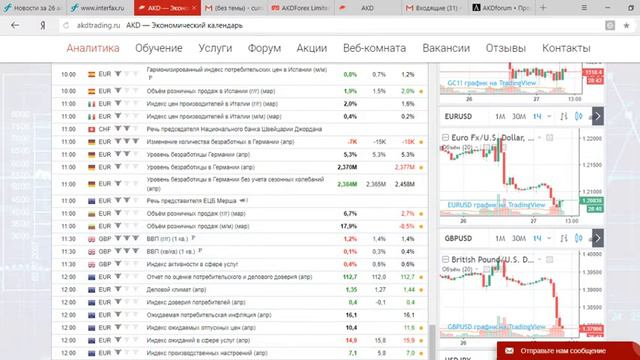Go back with the browser back arrow
Screen dimensions: 640x360
click(15, 25)
